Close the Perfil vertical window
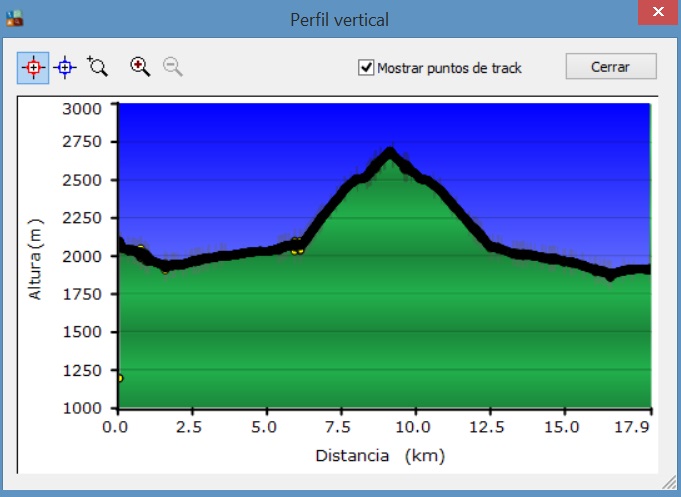Screen dimensions: 681x497 [657, 16]
